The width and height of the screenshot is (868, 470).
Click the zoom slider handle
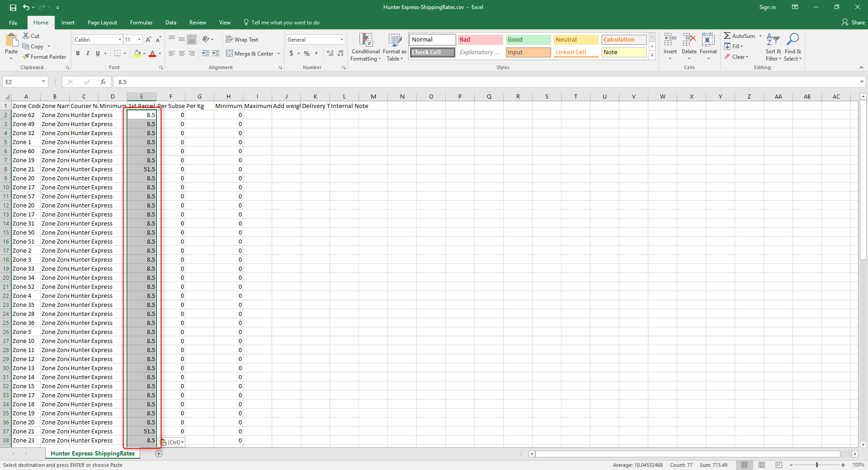[x=817, y=465]
